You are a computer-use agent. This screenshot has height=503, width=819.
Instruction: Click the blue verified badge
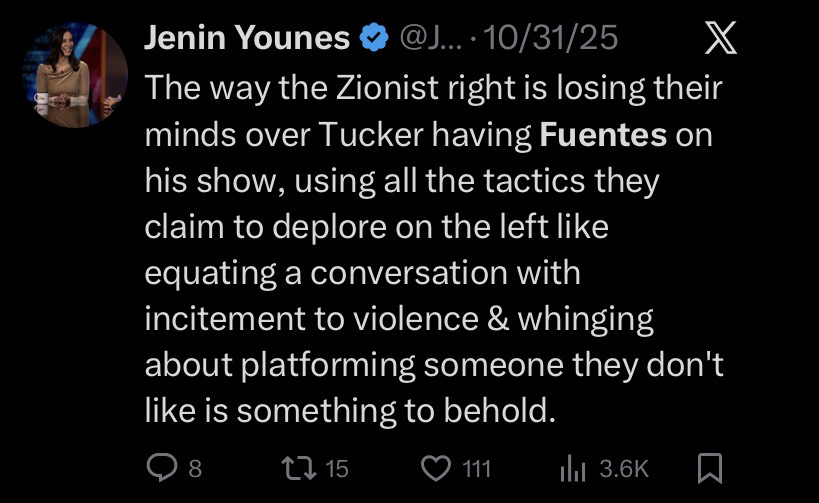374,39
